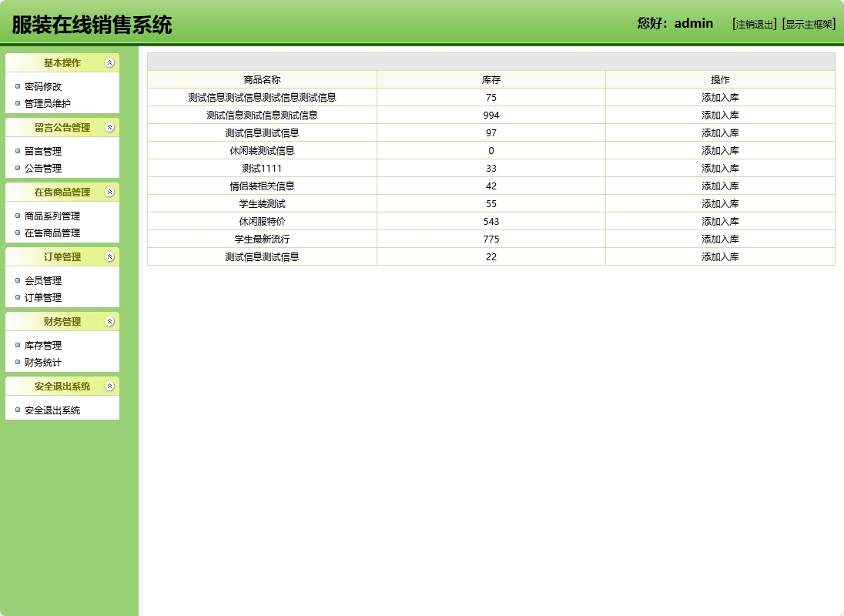Select the icon next to 商品系列管理
Viewport: 844px width, 616px height.
tap(17, 216)
